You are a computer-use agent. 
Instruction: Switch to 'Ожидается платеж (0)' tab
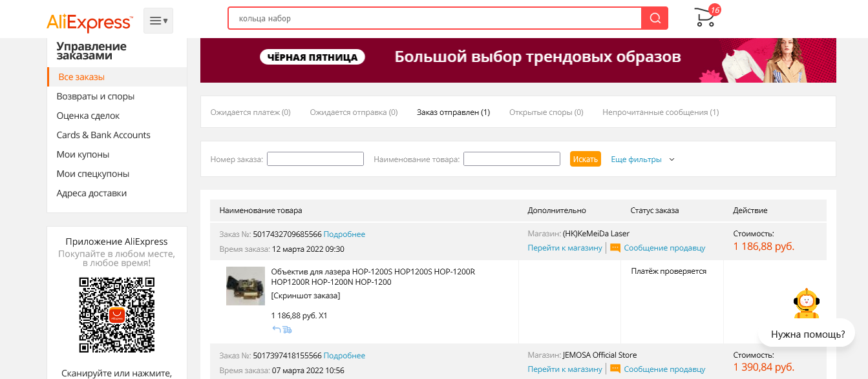(251, 112)
